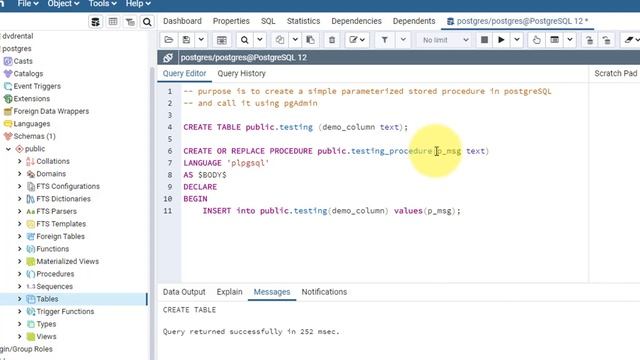Click in the Scratch Pad panel header
The image size is (640, 360).
coord(615,73)
